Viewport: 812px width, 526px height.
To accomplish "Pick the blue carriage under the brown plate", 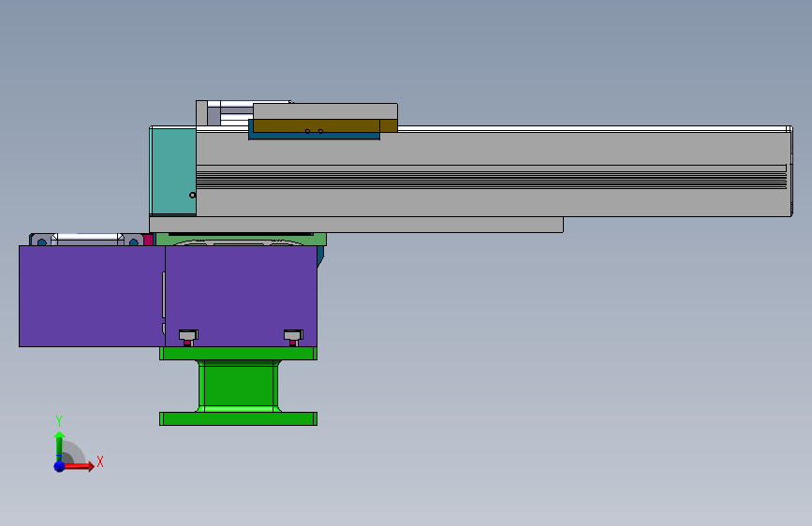I will [314, 136].
